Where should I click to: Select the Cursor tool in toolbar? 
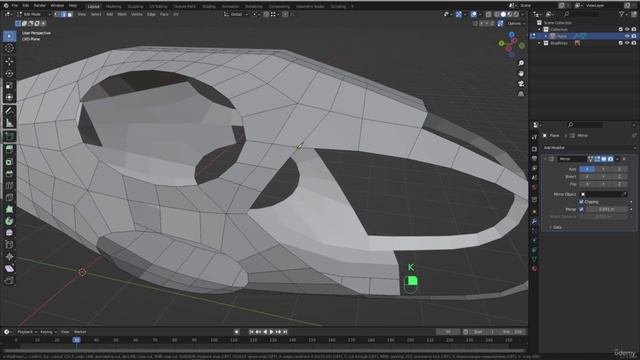coord(9,48)
